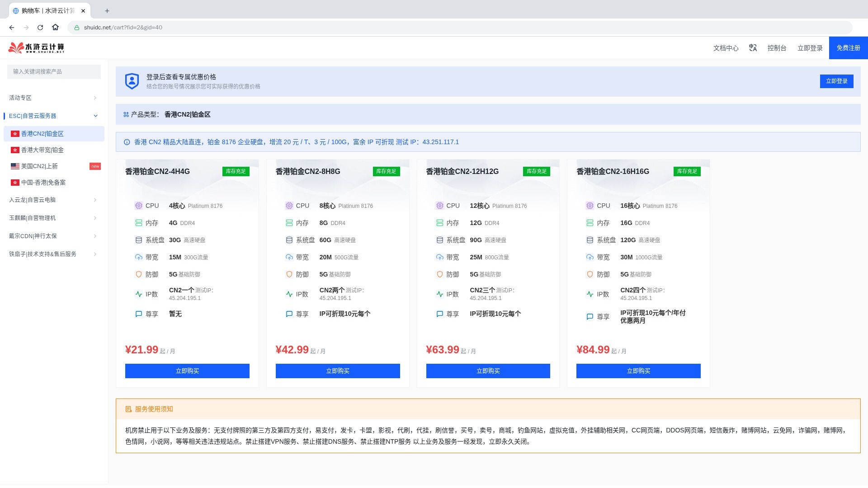
Task: Expand the 活动专区 category
Action: coord(53,98)
